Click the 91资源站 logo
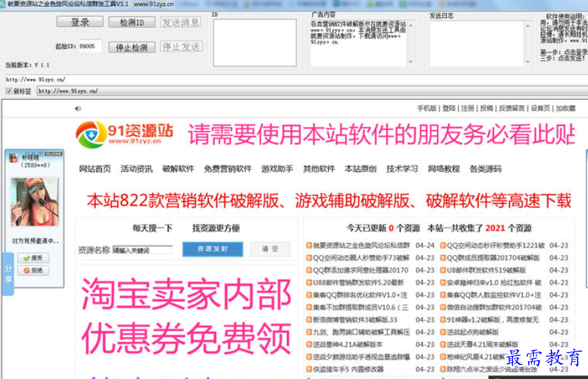Screen dimensions: 588x379 [x=124, y=134]
